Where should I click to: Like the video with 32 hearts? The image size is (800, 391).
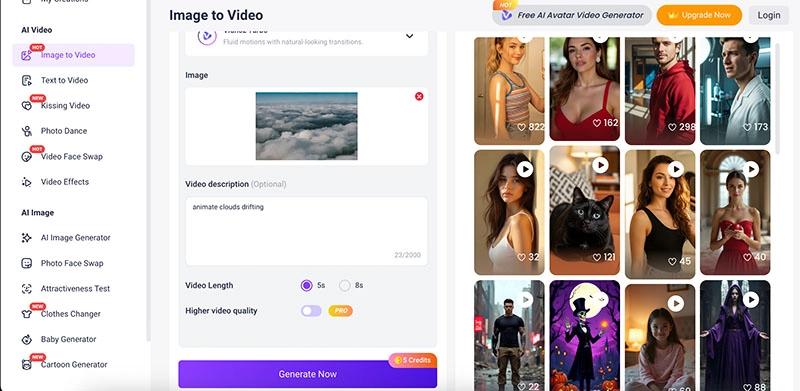[x=521, y=257]
